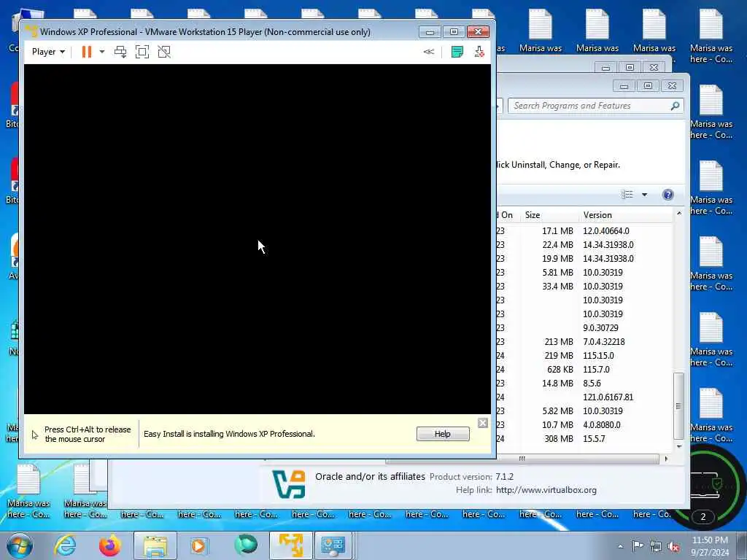Image resolution: width=747 pixels, height=560 pixels.
Task: Click the vertical scrollbar thumb in programs list
Action: click(x=678, y=406)
